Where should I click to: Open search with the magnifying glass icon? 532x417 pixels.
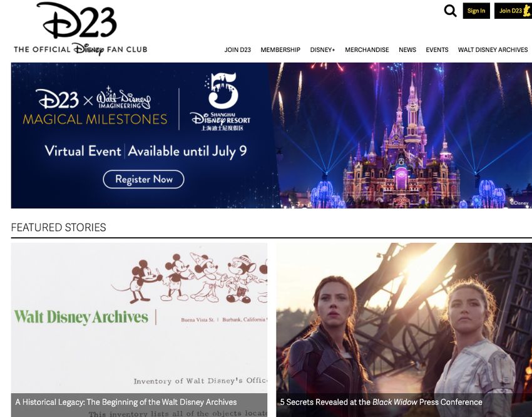coord(450,11)
